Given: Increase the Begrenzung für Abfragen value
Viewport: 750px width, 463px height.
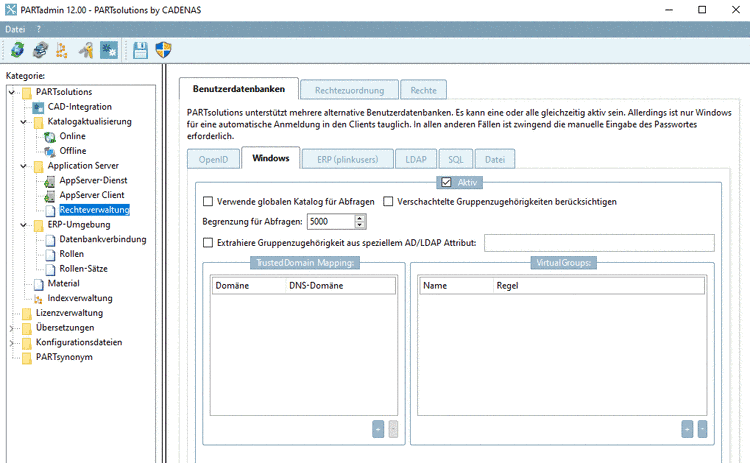Looking at the screenshot, I should point(360,218).
